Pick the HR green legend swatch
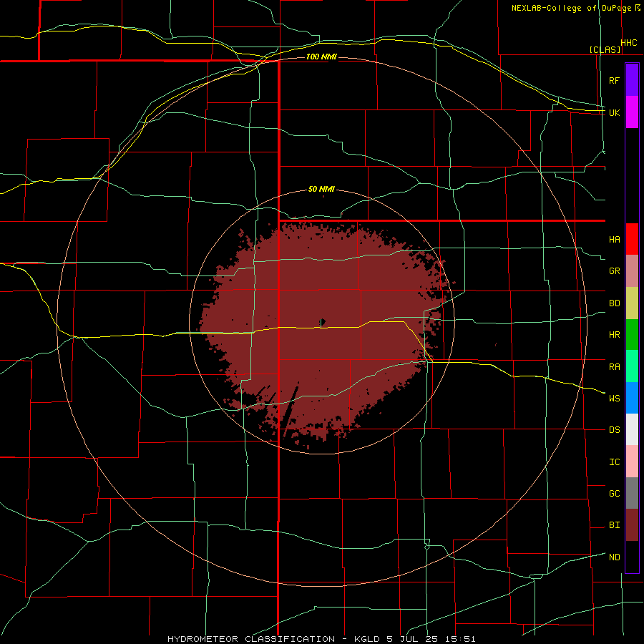644x644 pixels. [x=632, y=335]
